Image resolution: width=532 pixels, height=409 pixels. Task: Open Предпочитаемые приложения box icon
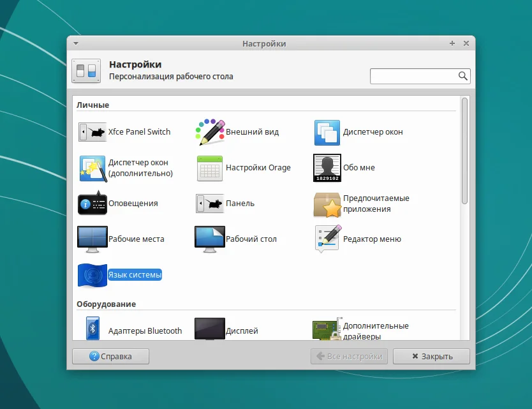327,205
